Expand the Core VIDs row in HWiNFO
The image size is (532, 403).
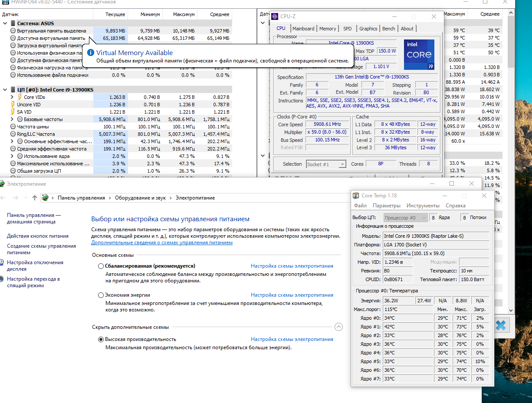point(13,97)
